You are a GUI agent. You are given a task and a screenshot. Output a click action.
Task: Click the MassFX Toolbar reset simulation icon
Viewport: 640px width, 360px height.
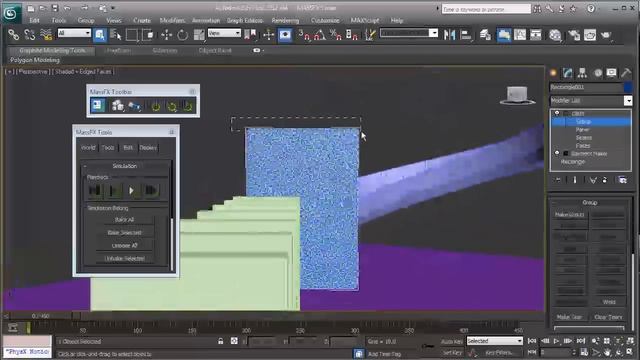pyautogui.click(x=156, y=107)
